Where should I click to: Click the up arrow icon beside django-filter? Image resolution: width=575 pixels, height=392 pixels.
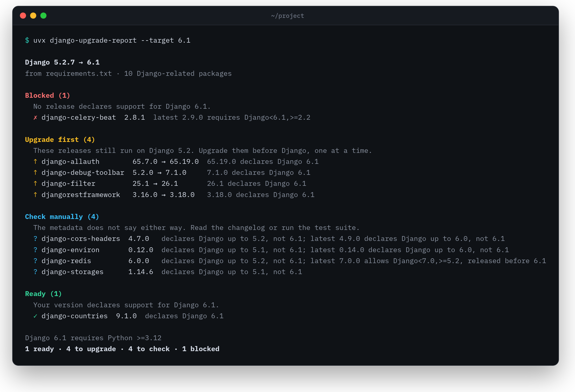pyautogui.click(x=35, y=183)
